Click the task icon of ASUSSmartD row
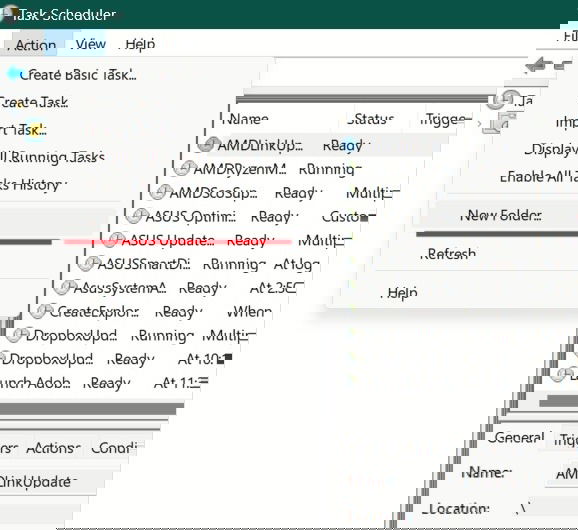Image resolution: width=578 pixels, height=530 pixels. [x=87, y=264]
